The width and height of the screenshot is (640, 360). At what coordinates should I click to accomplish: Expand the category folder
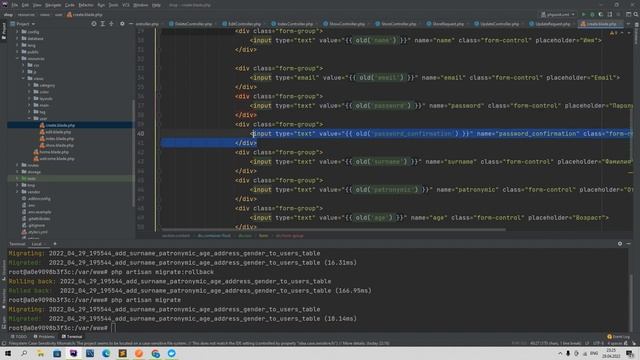pyautogui.click(x=29, y=85)
